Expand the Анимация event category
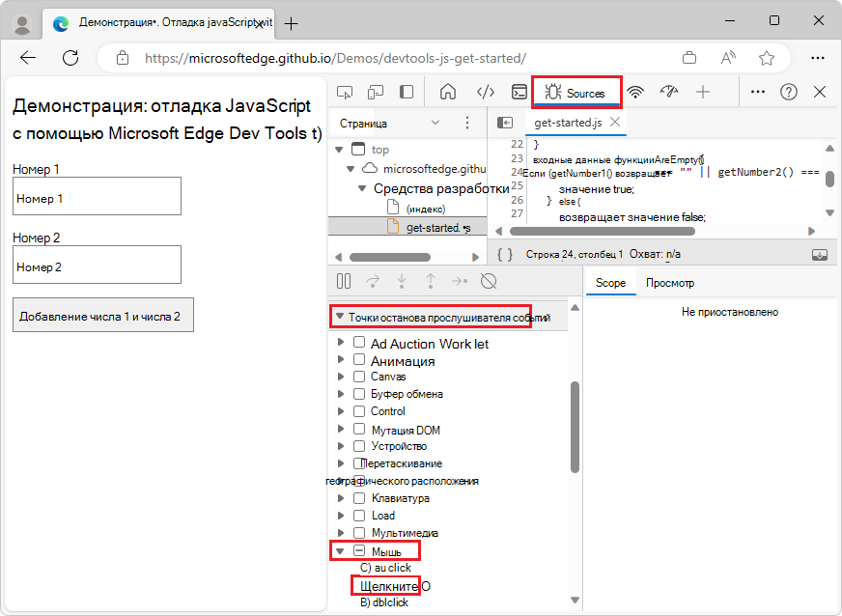Image resolution: width=842 pixels, height=616 pixels. click(x=341, y=359)
